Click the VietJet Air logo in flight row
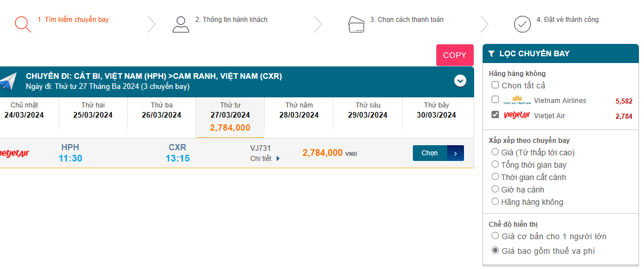Image resolution: width=644 pixels, height=269 pixels. point(13,153)
